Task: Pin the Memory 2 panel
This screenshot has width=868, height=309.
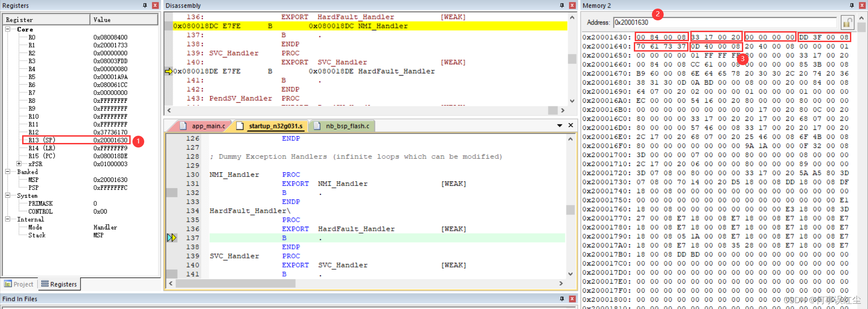Action: click(x=852, y=5)
